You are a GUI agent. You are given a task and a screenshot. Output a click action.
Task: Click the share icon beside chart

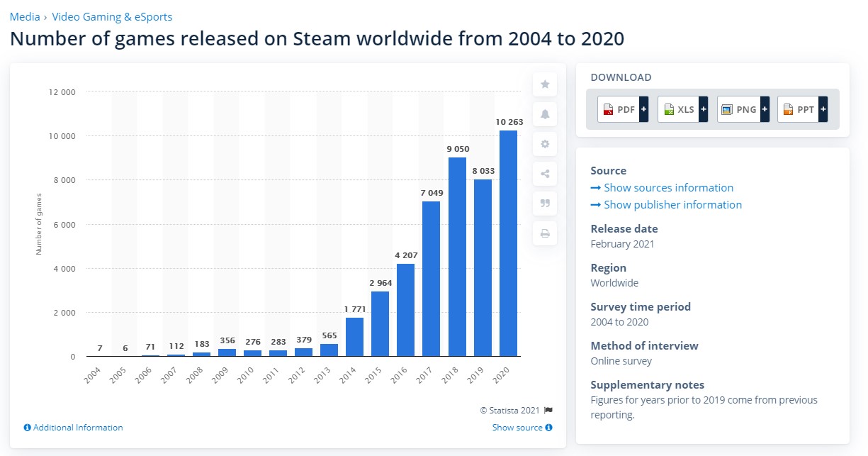click(x=545, y=174)
